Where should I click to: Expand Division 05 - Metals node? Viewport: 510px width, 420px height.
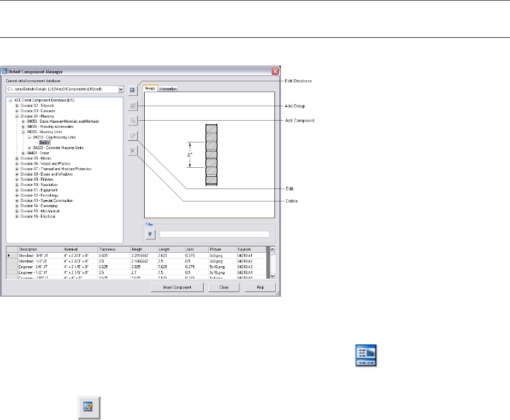point(17,158)
